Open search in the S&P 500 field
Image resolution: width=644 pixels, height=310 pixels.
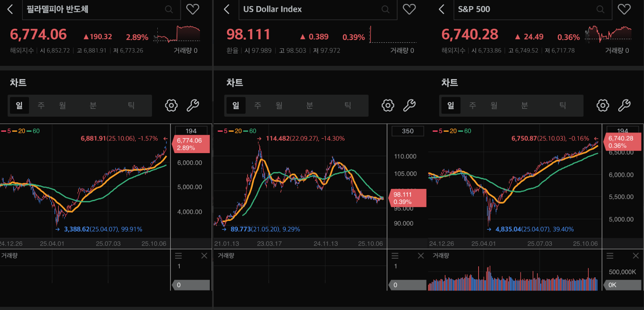(x=600, y=9)
